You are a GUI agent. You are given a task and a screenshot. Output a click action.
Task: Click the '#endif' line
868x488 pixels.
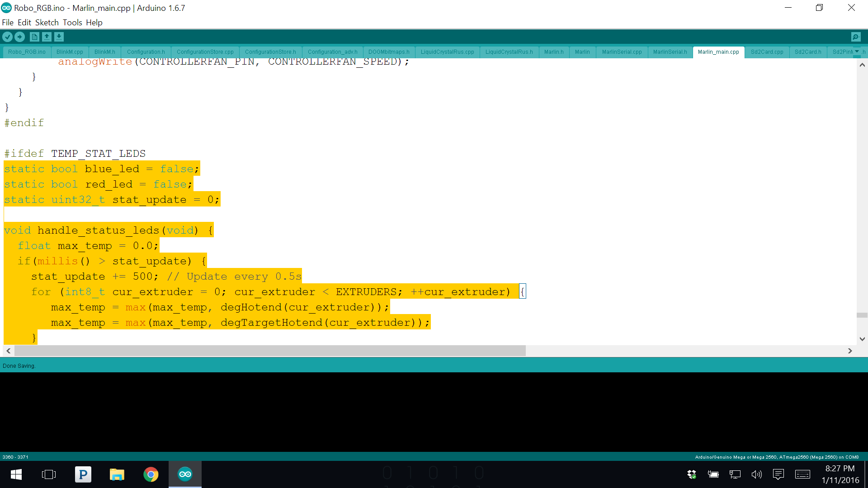tap(24, 123)
